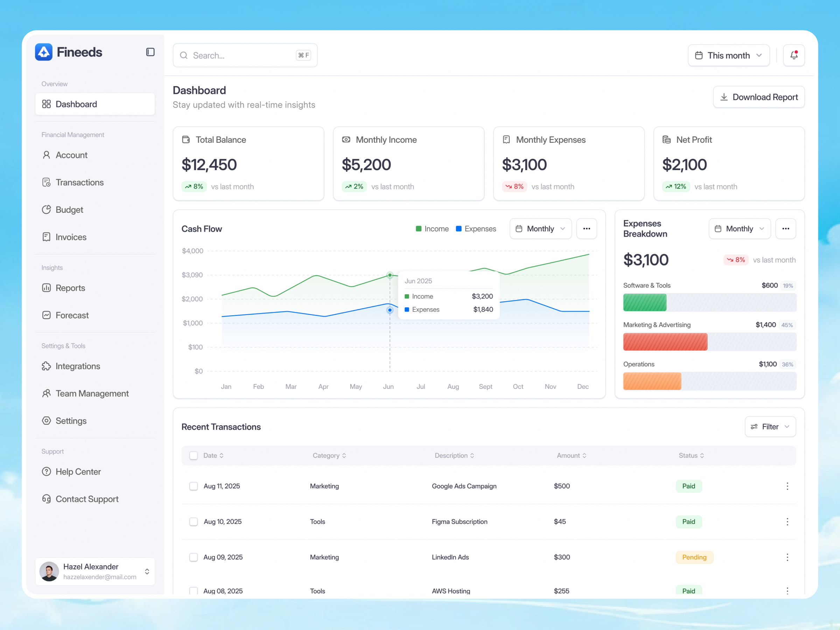
Task: Tick the Figma Subscription row checkbox
Action: click(194, 521)
